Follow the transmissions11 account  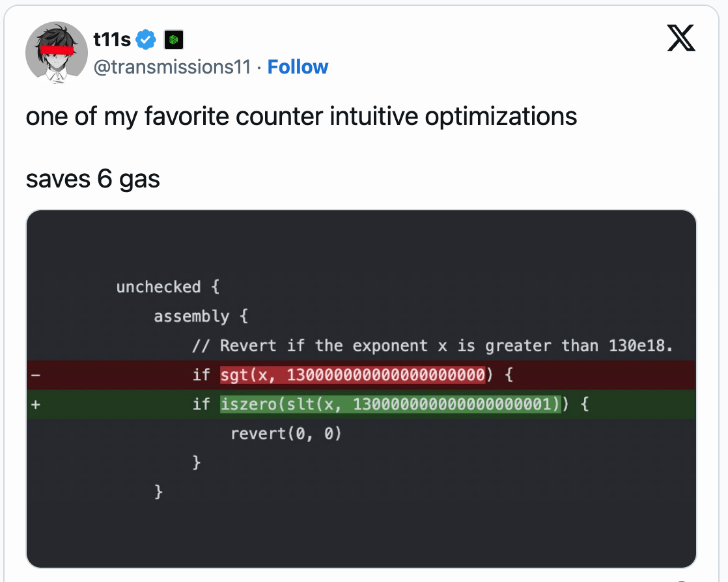click(298, 67)
